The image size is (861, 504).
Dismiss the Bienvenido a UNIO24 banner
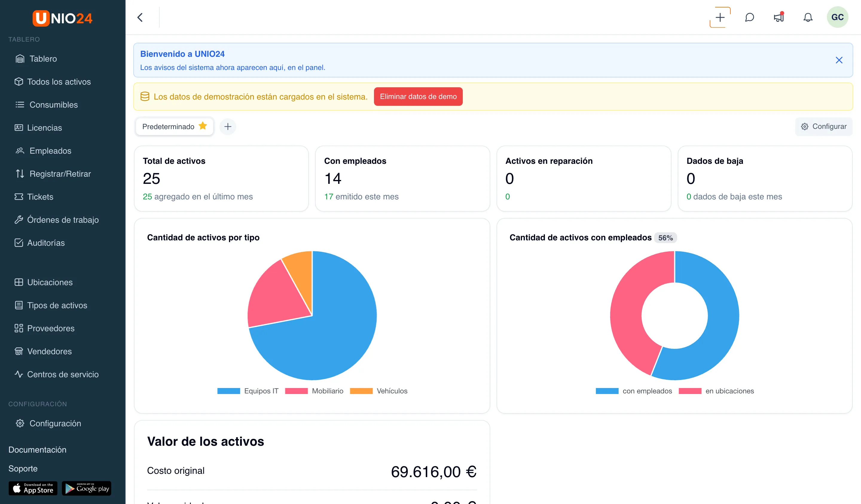pos(839,60)
